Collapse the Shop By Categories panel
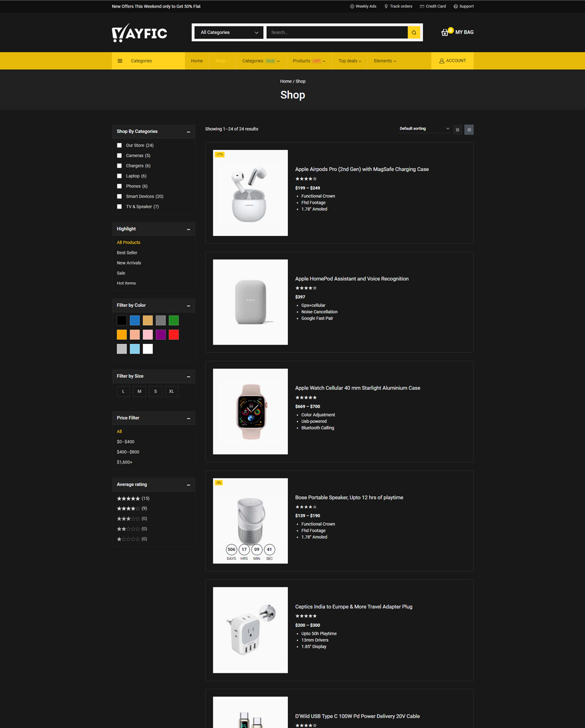This screenshot has height=728, width=585. (x=189, y=132)
